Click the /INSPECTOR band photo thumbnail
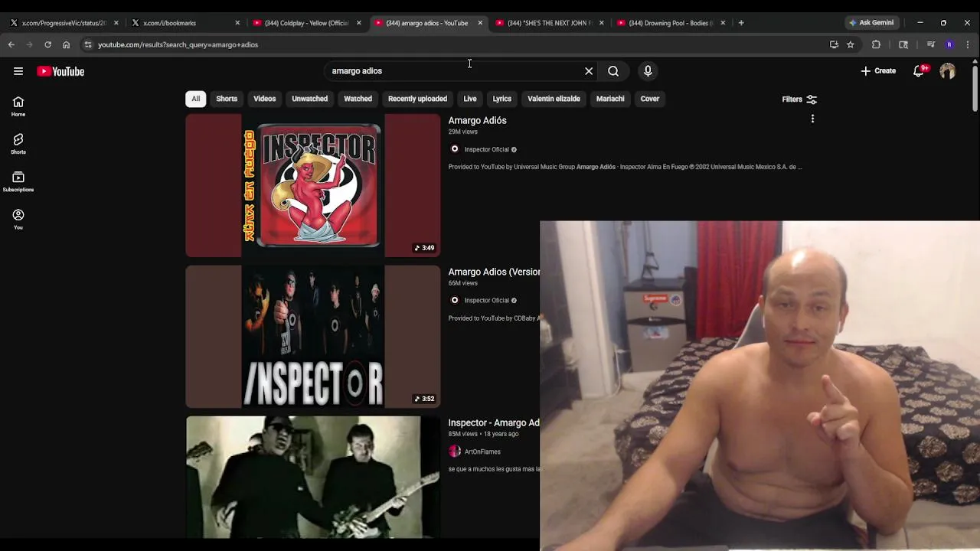This screenshot has width=980, height=551. click(313, 337)
